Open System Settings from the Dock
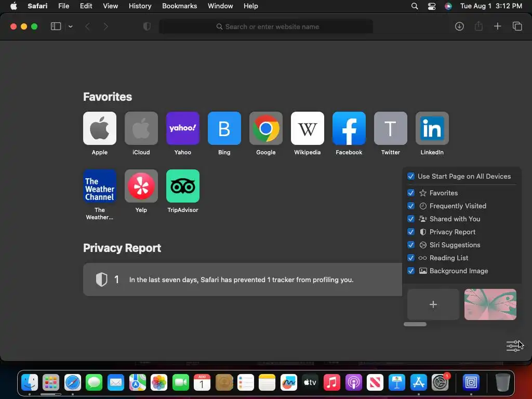 [440, 383]
